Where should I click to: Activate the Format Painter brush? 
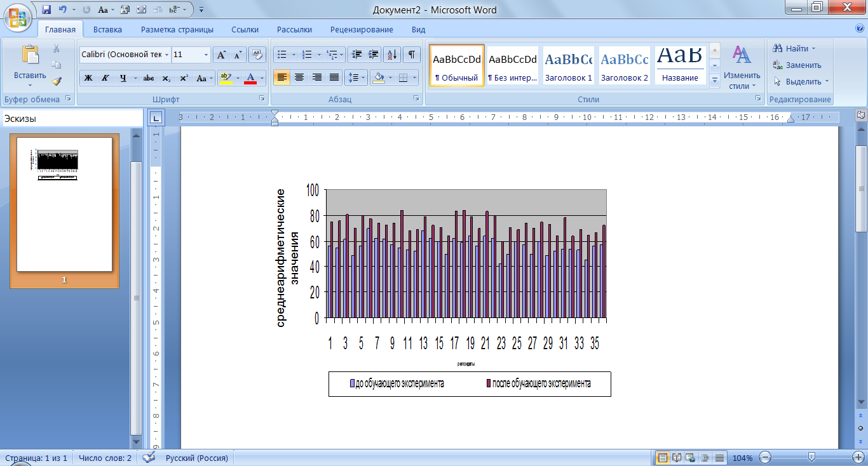pos(56,81)
